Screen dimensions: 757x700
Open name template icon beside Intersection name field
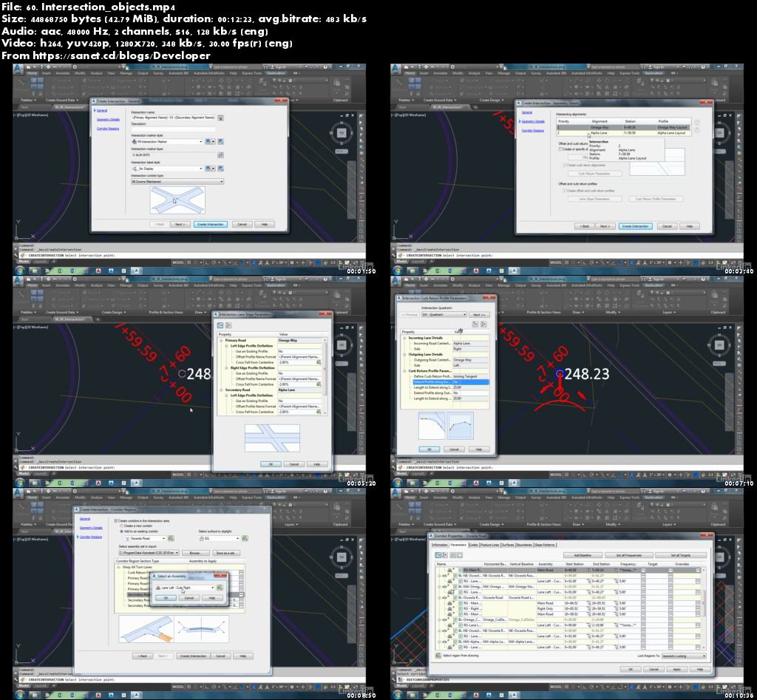(x=220, y=118)
